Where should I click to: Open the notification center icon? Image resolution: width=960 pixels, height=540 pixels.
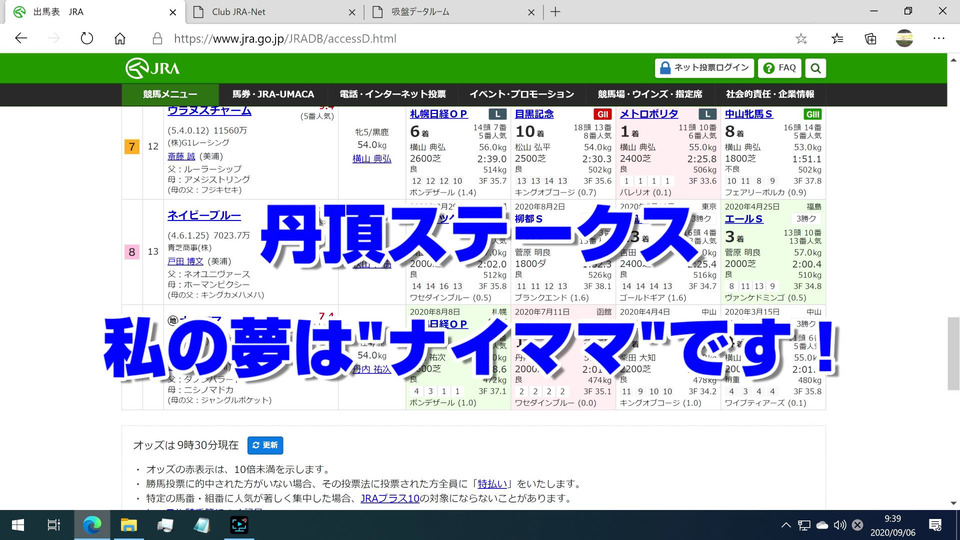(935, 525)
